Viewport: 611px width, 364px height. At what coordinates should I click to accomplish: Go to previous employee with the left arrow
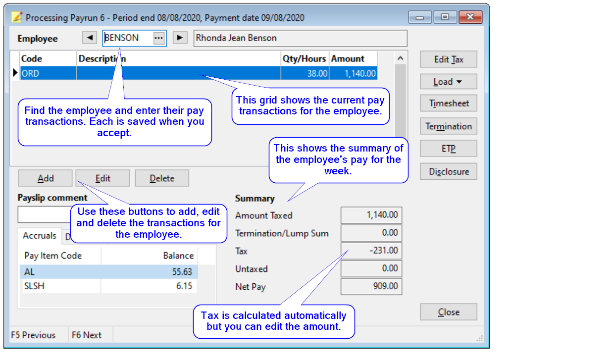[89, 38]
